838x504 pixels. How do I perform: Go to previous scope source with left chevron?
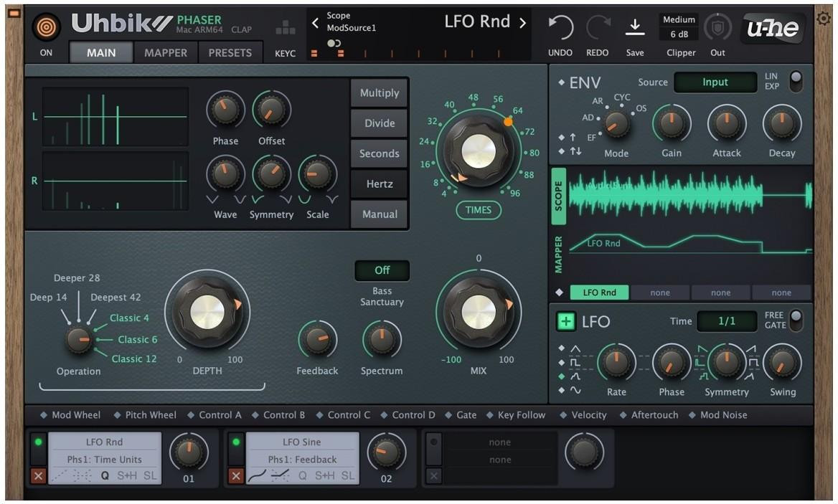(x=315, y=23)
